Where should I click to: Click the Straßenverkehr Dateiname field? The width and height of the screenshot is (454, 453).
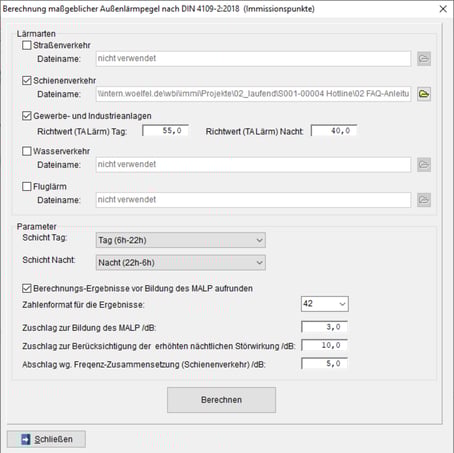click(253, 59)
